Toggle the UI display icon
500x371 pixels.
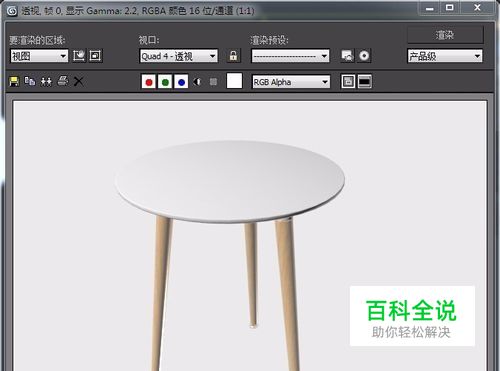coord(365,82)
